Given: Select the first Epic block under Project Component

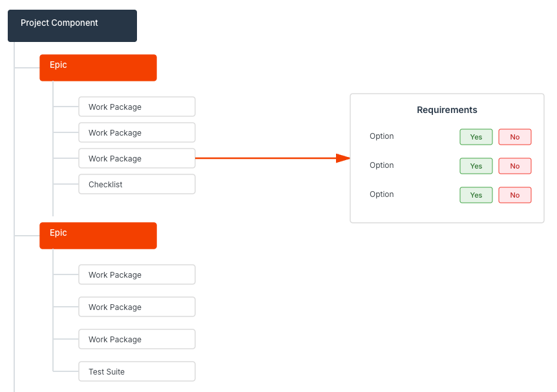Looking at the screenshot, I should tap(98, 68).
